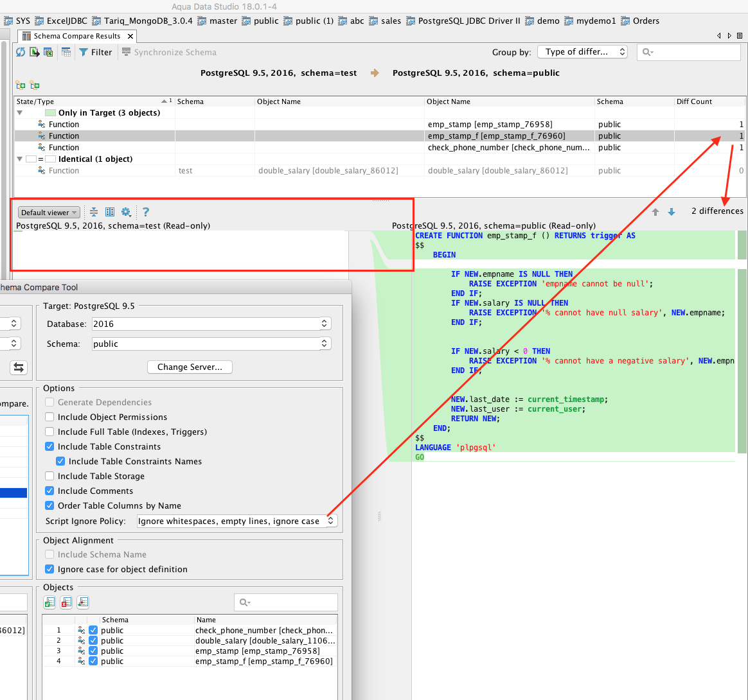The image size is (748, 700).
Task: Uncheck Order Table Columns by Name
Action: 49,505
